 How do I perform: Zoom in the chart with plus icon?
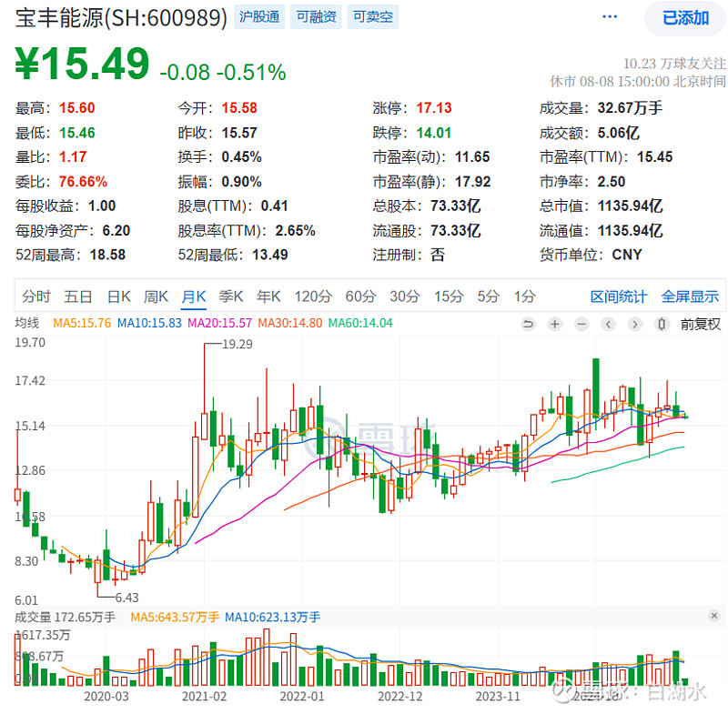(554, 324)
